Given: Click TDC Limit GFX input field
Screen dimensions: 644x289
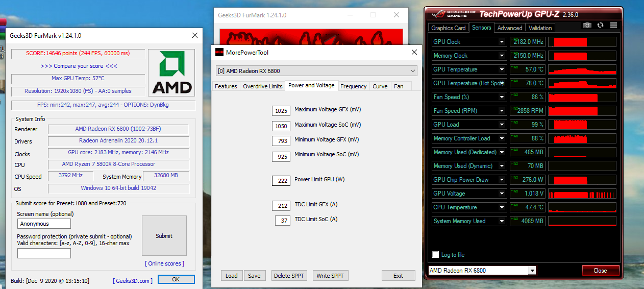Looking at the screenshot, I should [281, 206].
